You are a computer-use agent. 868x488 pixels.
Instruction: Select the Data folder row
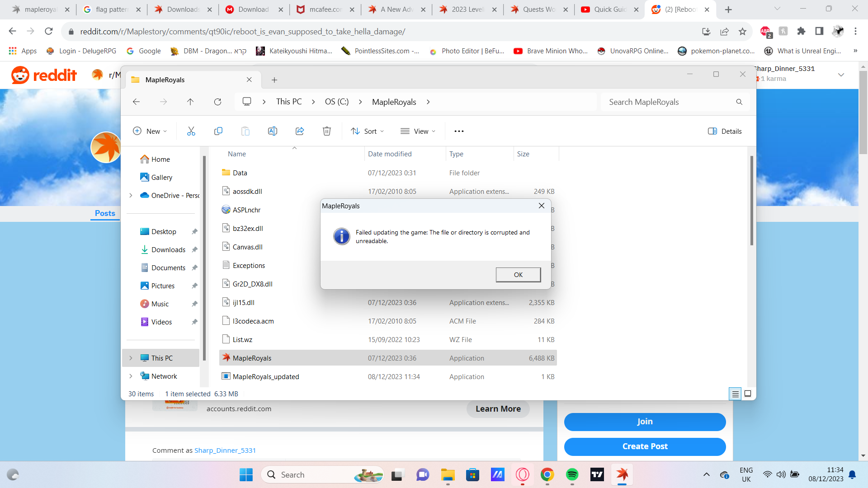click(x=388, y=173)
